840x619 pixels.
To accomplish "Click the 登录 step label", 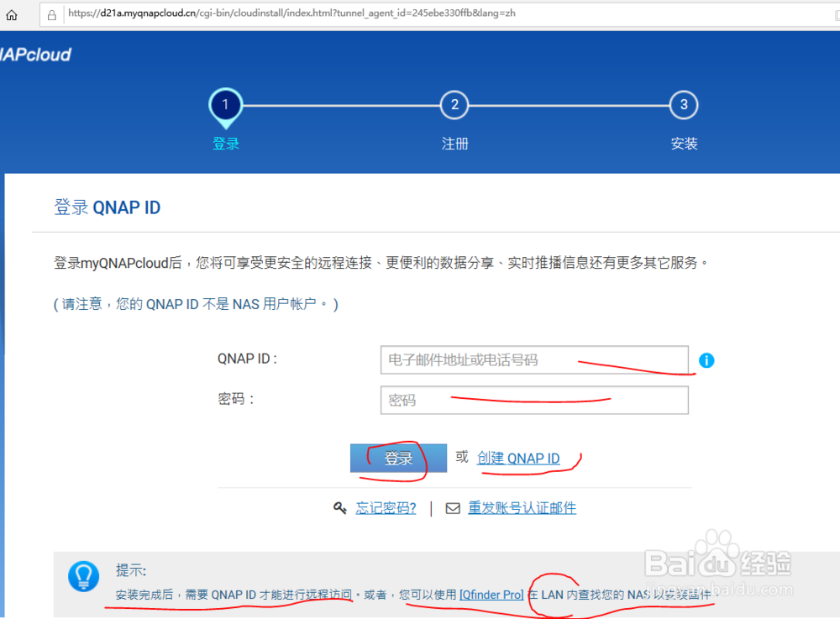I will click(x=225, y=144).
